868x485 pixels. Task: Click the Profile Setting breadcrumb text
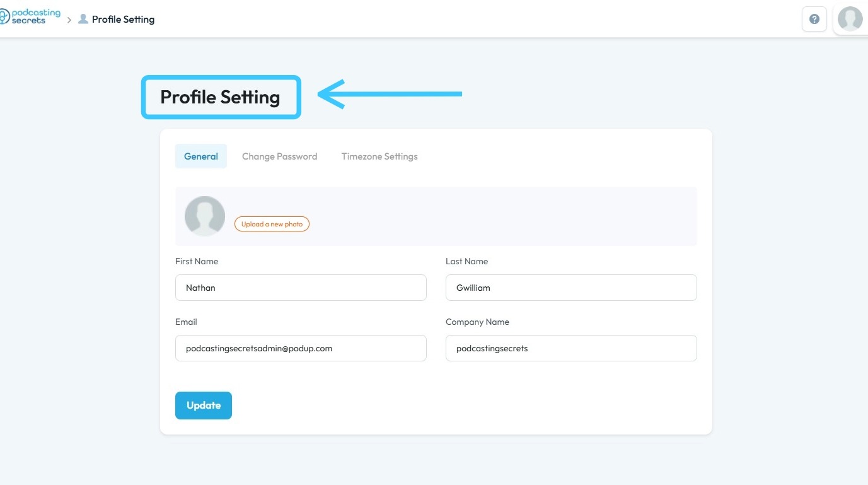tap(123, 20)
